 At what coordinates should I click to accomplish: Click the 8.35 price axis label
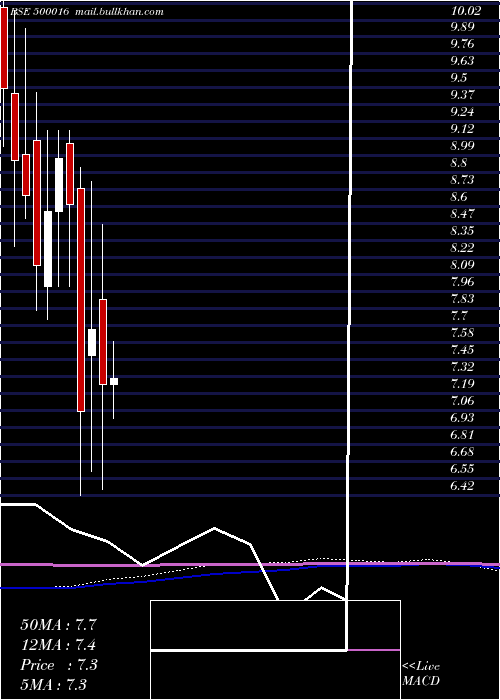click(x=462, y=231)
